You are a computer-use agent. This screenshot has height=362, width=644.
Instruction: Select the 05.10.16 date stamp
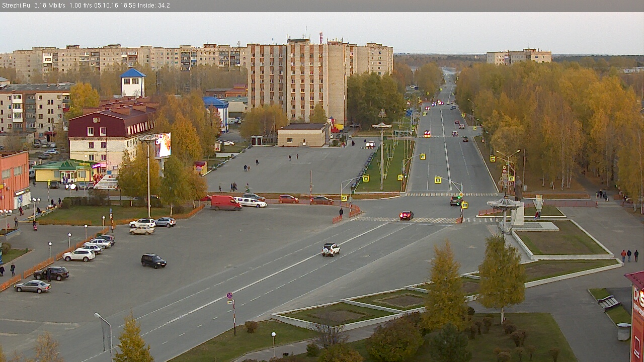pos(106,6)
